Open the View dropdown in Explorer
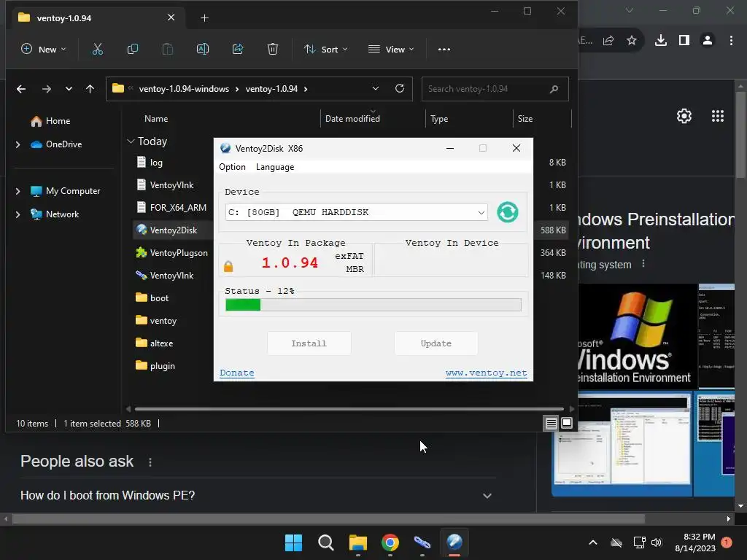The width and height of the screenshot is (747, 560). (391, 49)
